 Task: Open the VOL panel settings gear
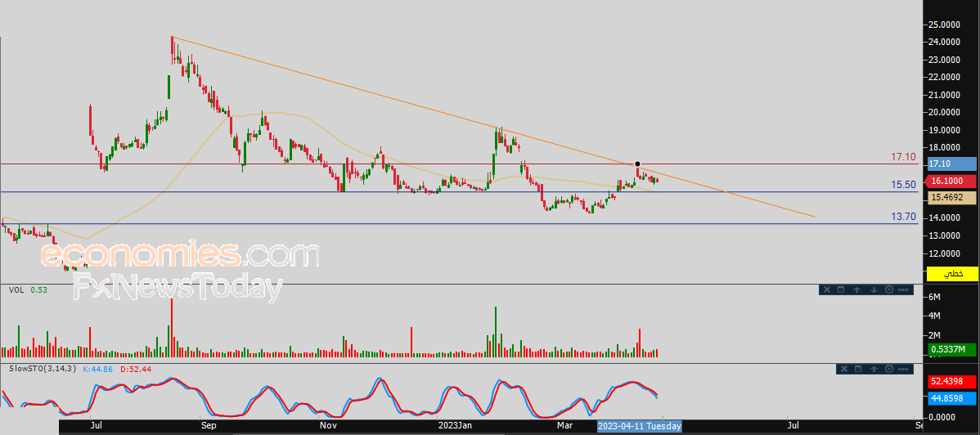888,289
